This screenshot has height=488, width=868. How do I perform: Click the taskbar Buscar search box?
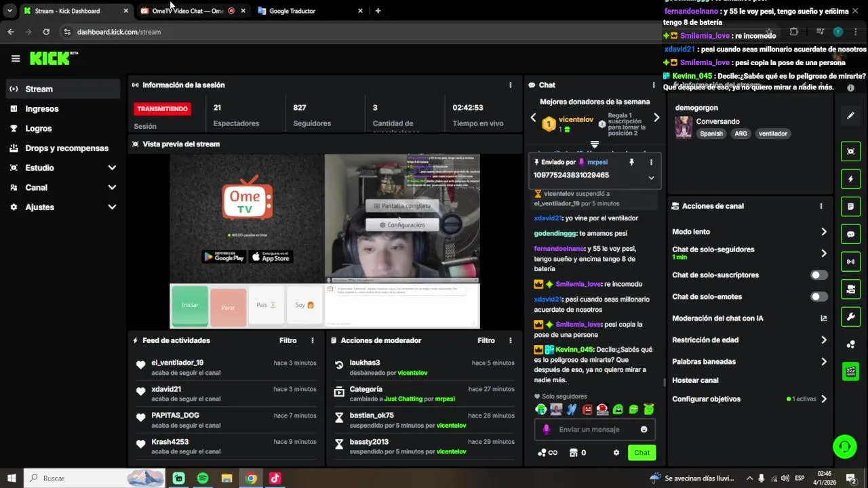pyautogui.click(x=95, y=479)
